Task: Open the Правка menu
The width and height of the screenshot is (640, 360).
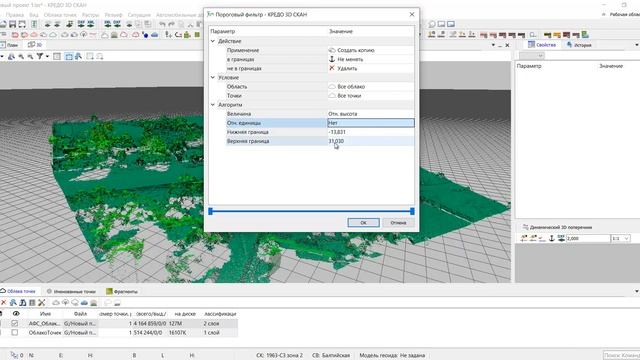Action: click(x=15, y=15)
